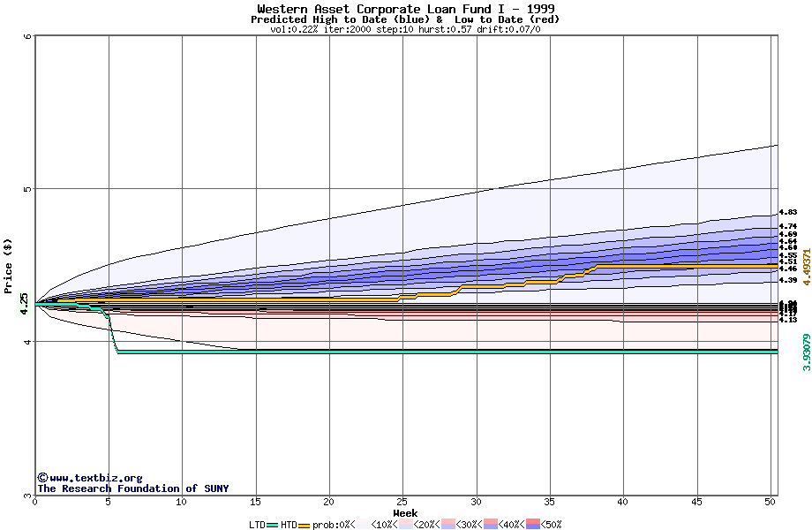
Task: Click the parameters line starting with 'vol:0.22%'
Action: pos(405,29)
